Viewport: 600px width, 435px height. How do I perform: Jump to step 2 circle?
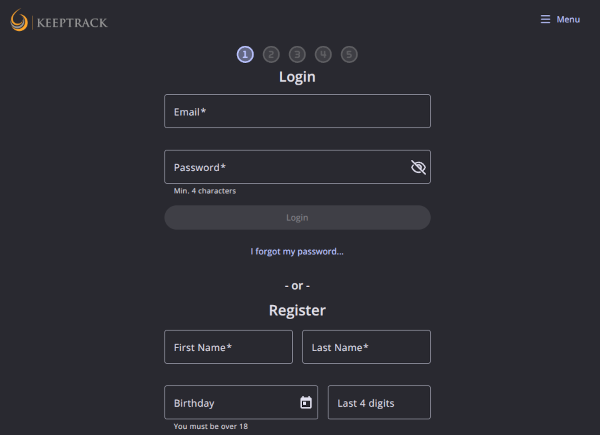271,55
